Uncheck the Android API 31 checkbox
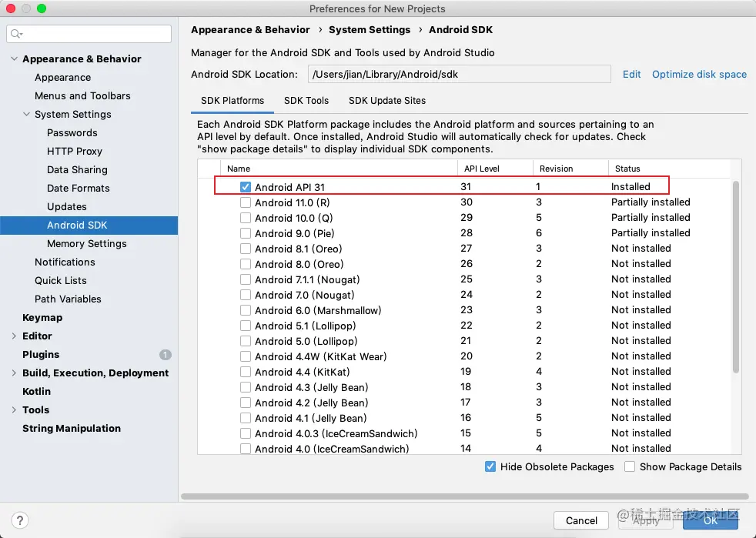This screenshot has width=756, height=538. [x=246, y=187]
